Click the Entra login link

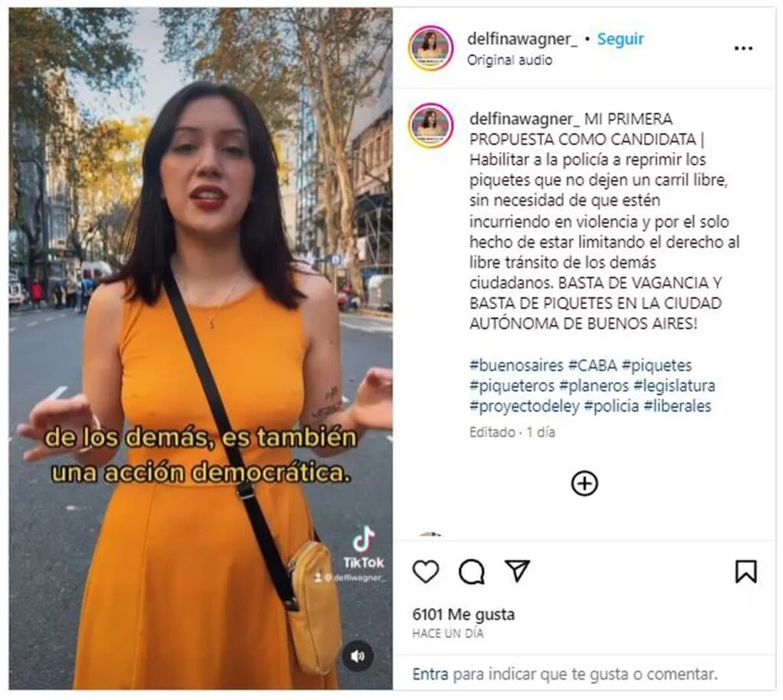pyautogui.click(x=430, y=674)
